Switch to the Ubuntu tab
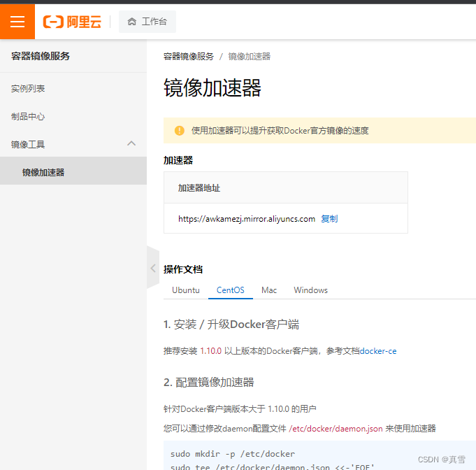 186,290
